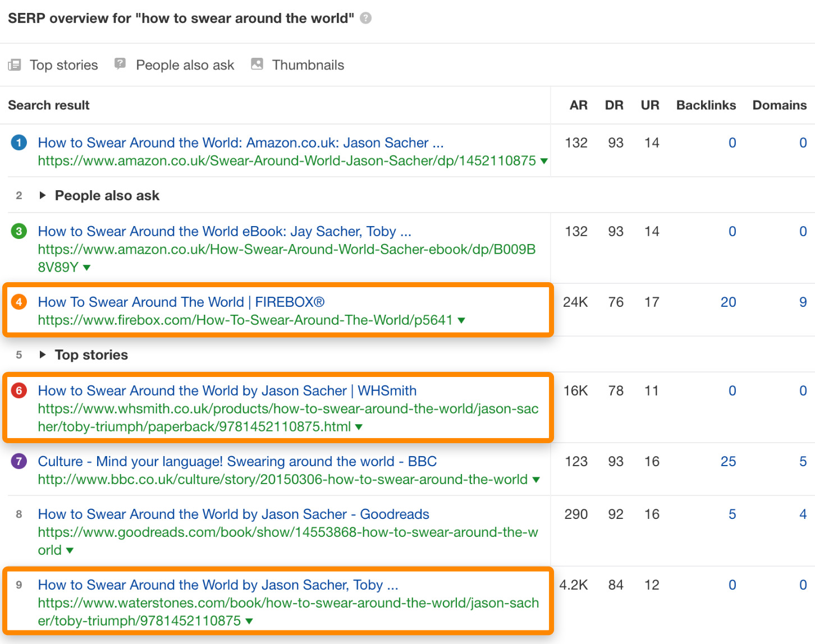Open dropdown arrow after Amazon ebook B009B8V89Y URL
This screenshot has height=644, width=815.
point(86,268)
